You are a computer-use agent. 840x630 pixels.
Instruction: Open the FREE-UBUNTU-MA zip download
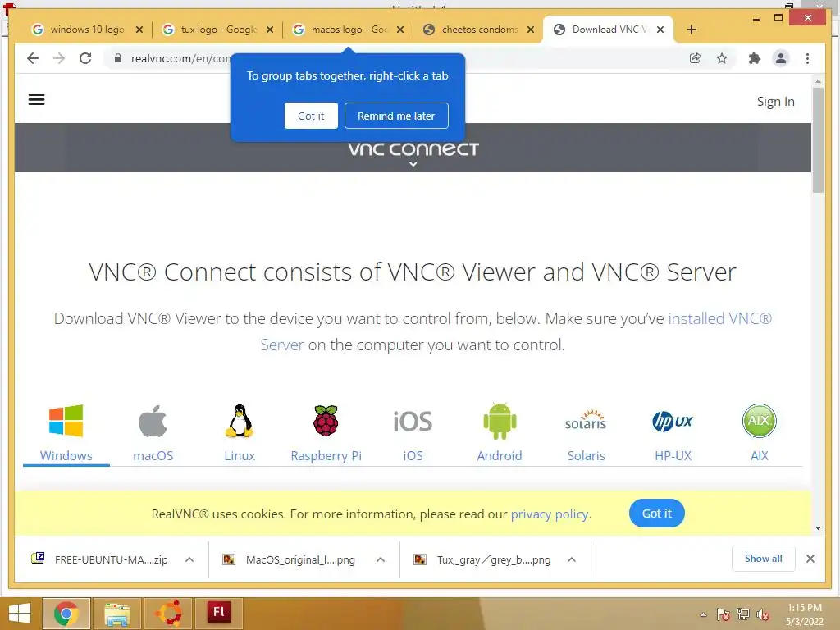111,559
